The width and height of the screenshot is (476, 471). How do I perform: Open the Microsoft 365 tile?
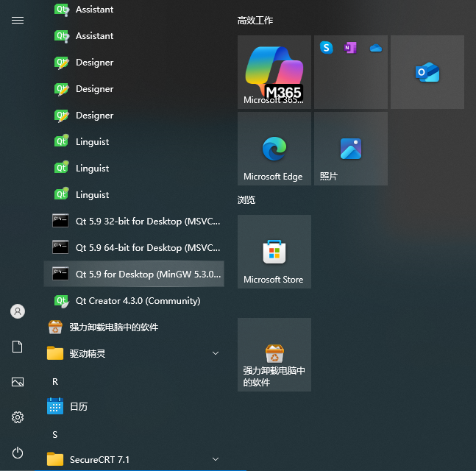coord(274,72)
